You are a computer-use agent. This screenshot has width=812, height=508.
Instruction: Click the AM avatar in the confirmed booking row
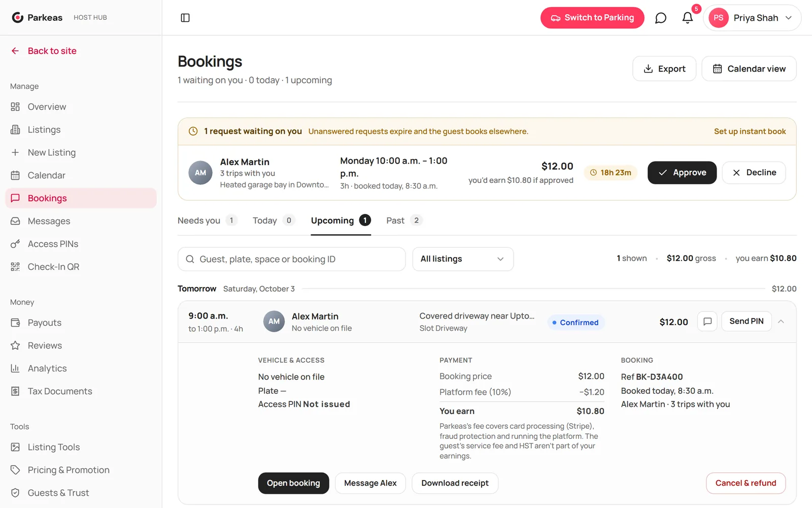274,322
